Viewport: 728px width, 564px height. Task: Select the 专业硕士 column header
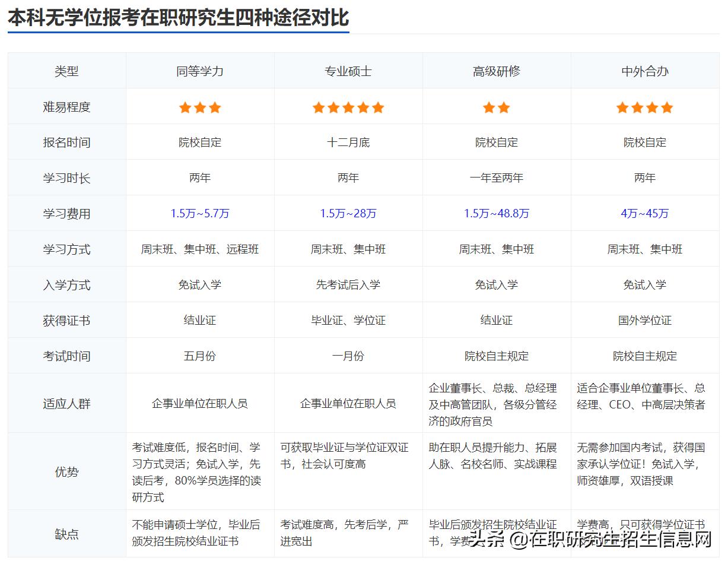348,71
